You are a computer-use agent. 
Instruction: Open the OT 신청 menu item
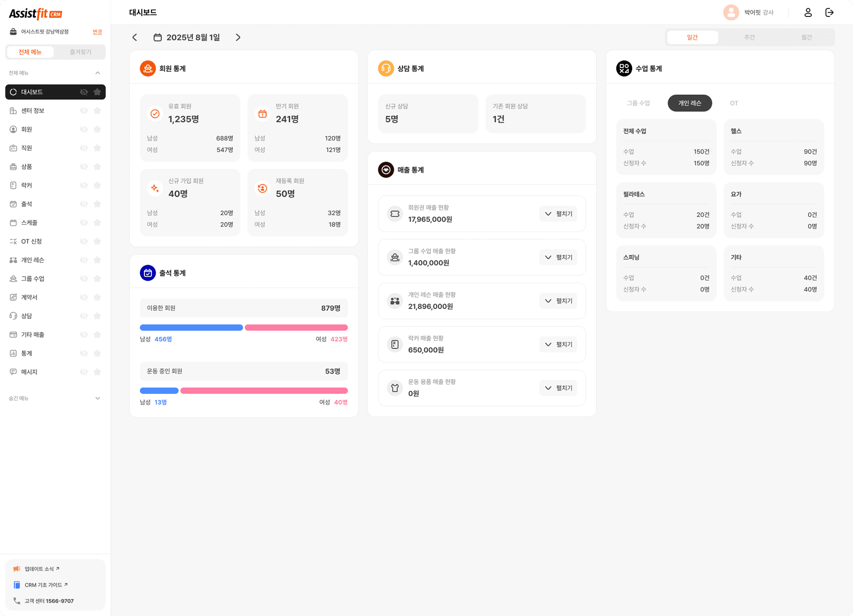[31, 241]
